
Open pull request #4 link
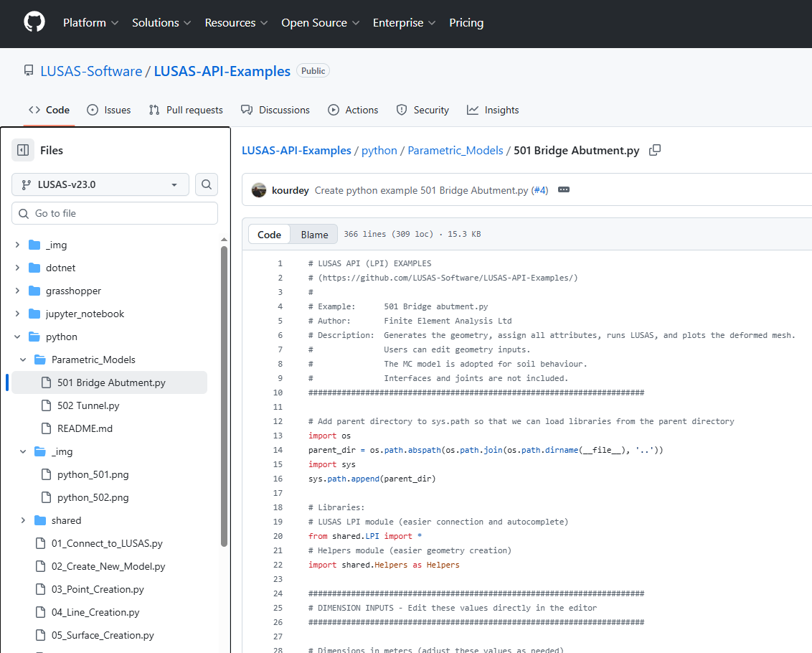pyautogui.click(x=539, y=190)
